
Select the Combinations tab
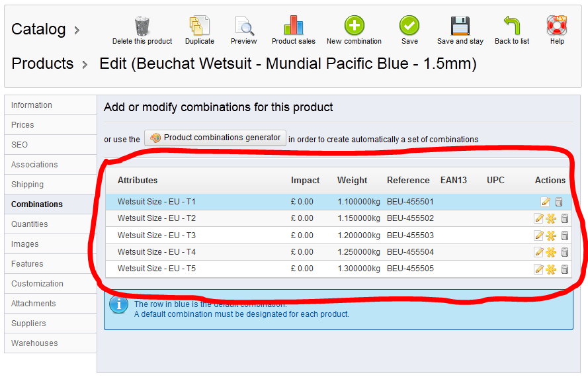51,204
